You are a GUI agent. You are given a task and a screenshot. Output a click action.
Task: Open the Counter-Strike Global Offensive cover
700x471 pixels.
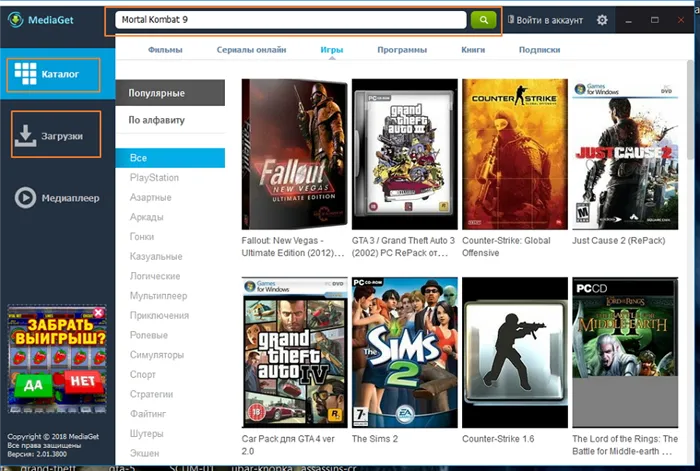(515, 154)
